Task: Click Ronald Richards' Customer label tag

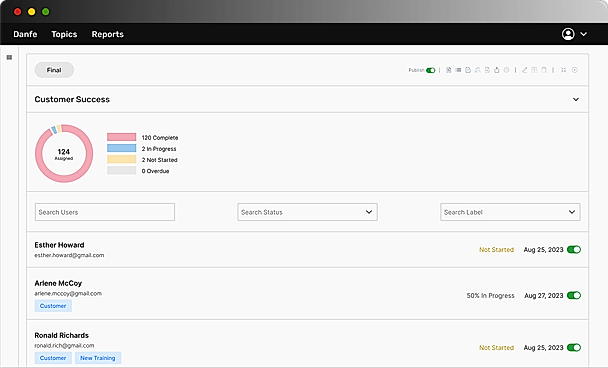Action: coord(53,358)
